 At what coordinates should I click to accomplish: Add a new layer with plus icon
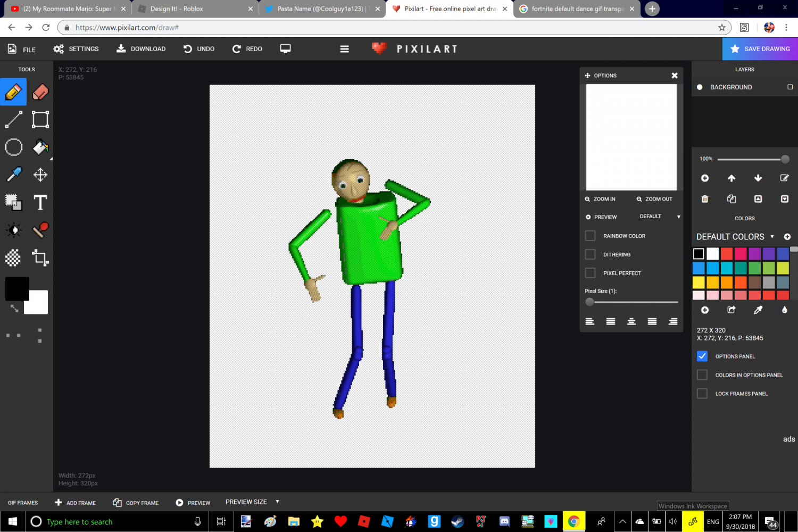(x=705, y=178)
